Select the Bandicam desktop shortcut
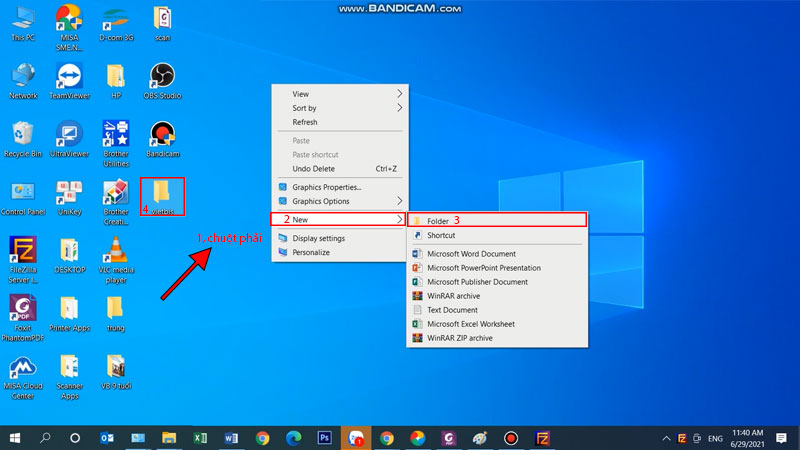This screenshot has width=800, height=450. pyautogui.click(x=162, y=138)
